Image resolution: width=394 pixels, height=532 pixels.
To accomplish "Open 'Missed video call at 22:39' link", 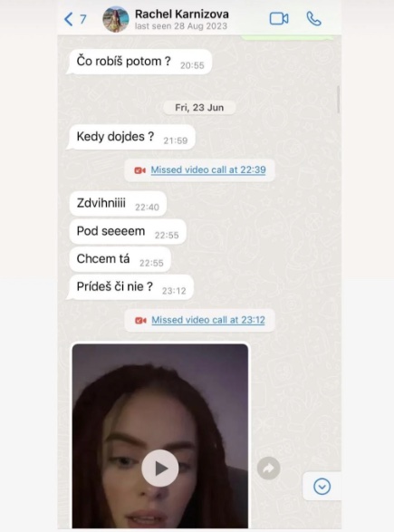I will 208,169.
